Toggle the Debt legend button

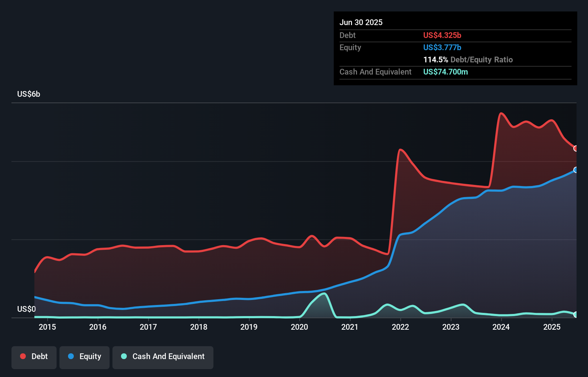coord(34,357)
